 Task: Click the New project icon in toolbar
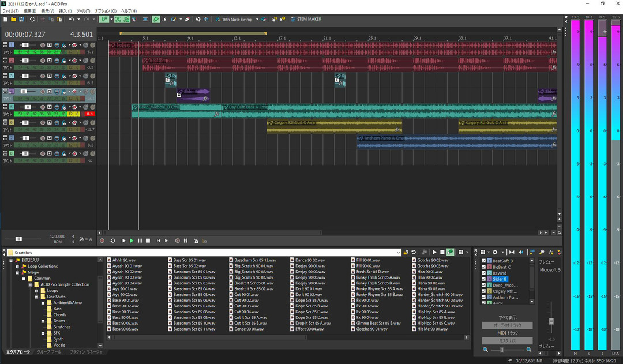pyautogui.click(x=5, y=19)
